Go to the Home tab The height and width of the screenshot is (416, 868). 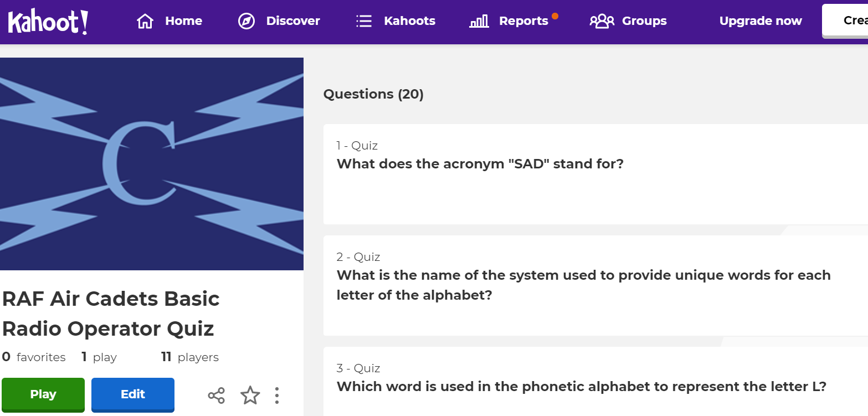coord(170,21)
